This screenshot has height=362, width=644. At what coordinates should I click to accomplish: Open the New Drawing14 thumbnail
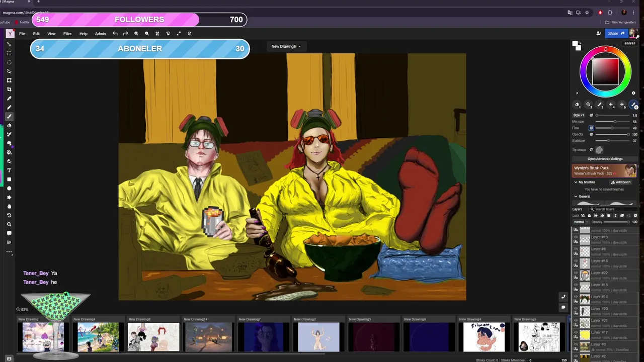208,337
